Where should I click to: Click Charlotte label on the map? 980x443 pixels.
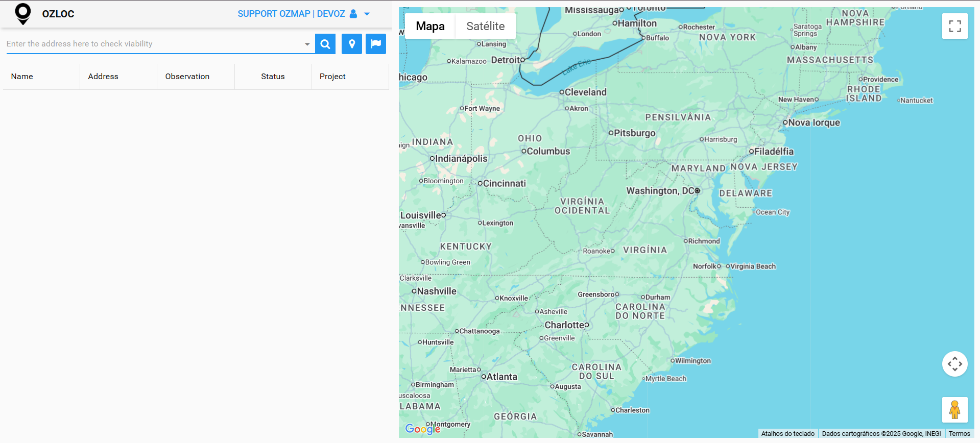tap(564, 325)
